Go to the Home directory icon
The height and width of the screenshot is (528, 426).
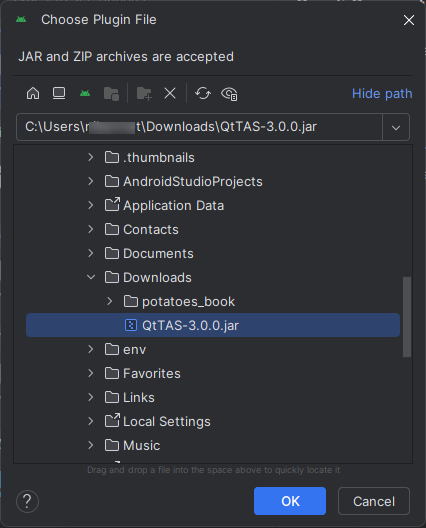[33, 93]
